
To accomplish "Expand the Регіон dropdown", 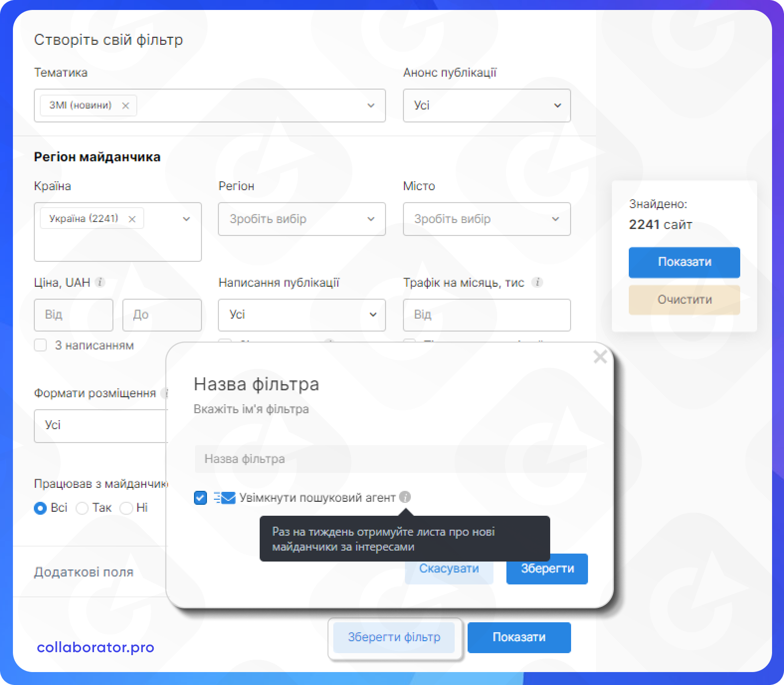I will (x=301, y=219).
